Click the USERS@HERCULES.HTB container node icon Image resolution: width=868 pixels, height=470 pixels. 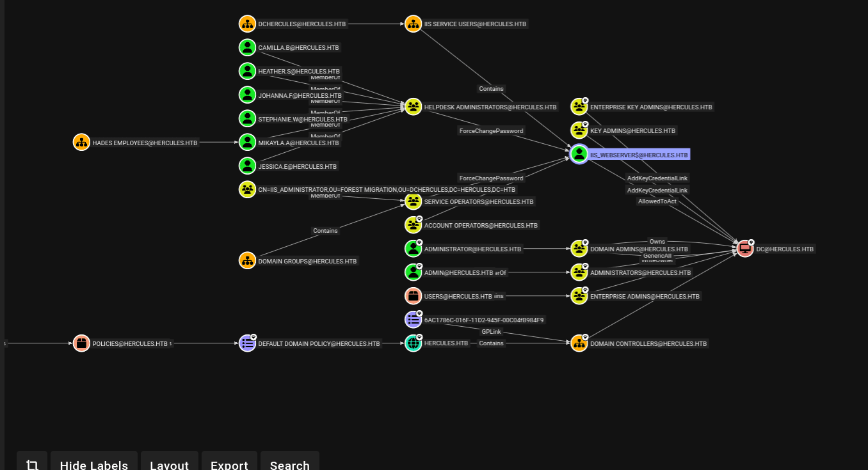[x=413, y=296]
